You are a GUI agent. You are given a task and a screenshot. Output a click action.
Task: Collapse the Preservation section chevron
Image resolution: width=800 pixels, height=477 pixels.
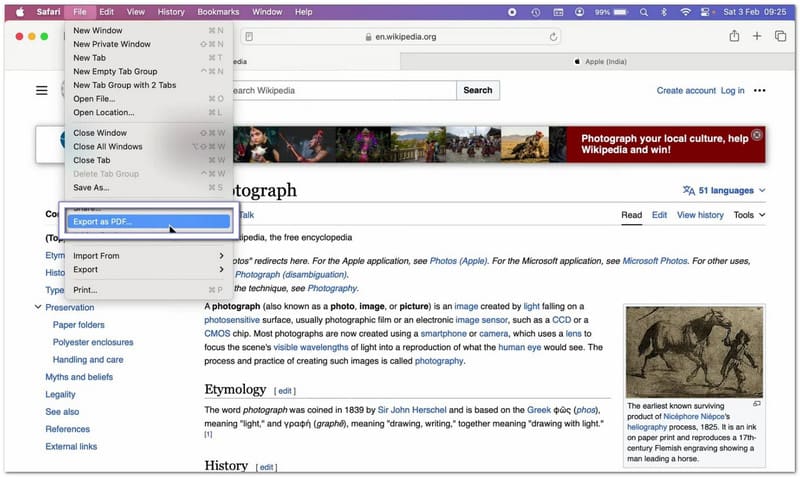coord(38,307)
